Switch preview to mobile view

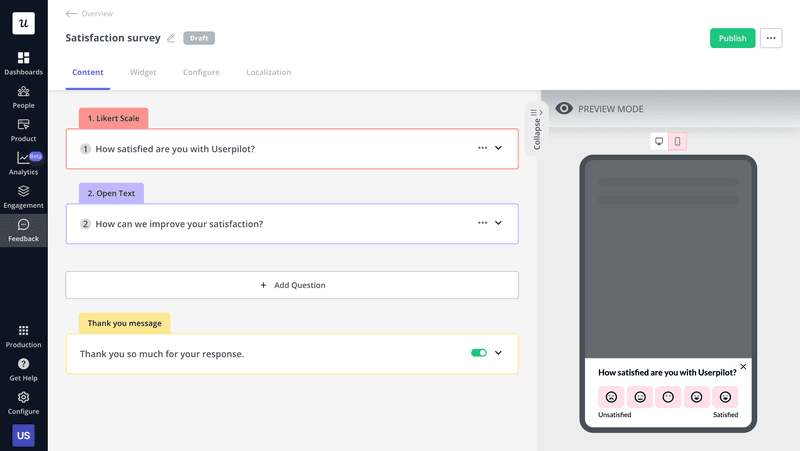click(x=678, y=141)
